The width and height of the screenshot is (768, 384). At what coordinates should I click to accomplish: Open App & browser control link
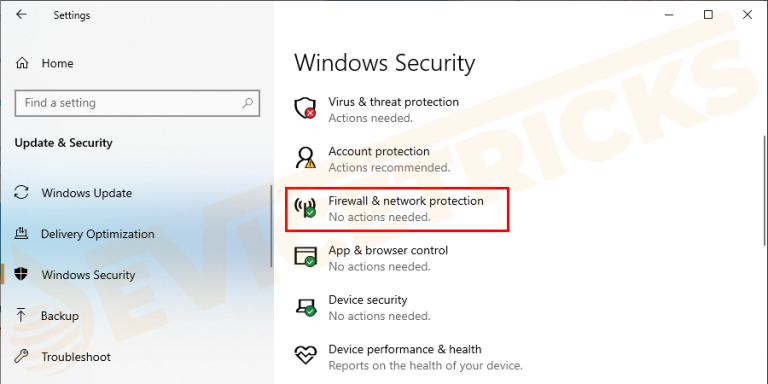pos(388,250)
